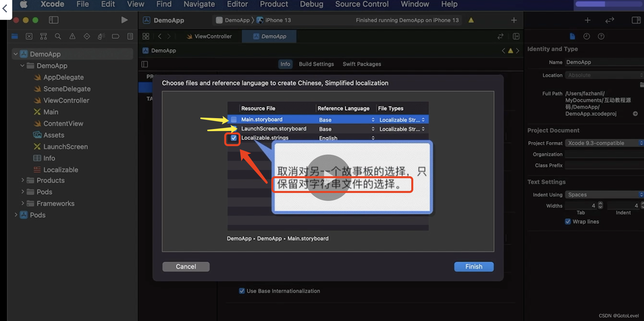This screenshot has width=644, height=321.
Task: Expand the Pods folder inside DemoApp
Action: pos(22,192)
